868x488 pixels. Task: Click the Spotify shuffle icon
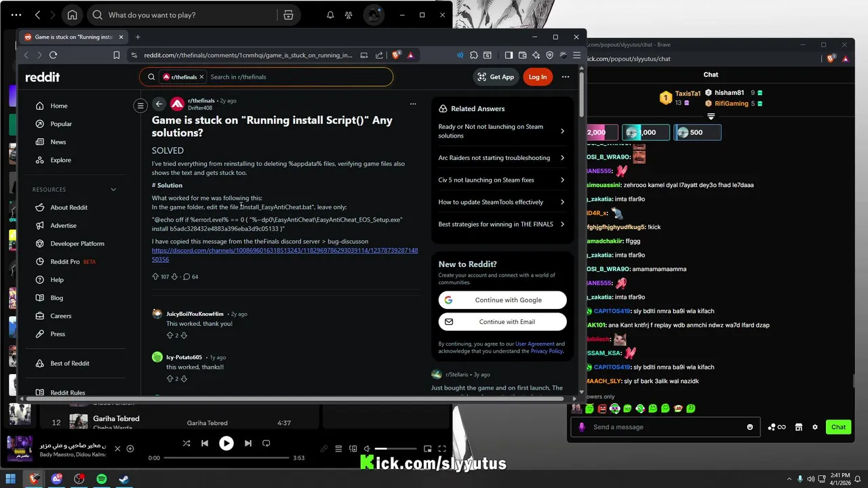[186, 443]
